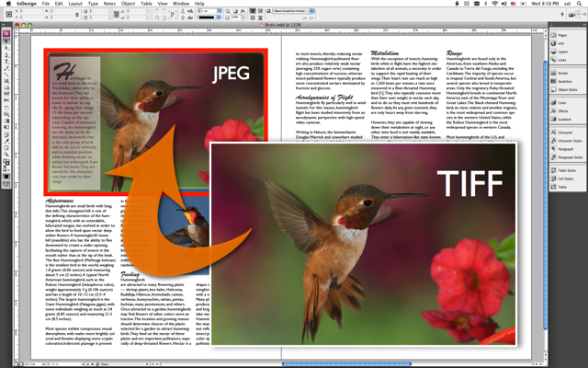Screen dimensions: 588x368
Task: Open the Info panel
Action: click(x=558, y=43)
